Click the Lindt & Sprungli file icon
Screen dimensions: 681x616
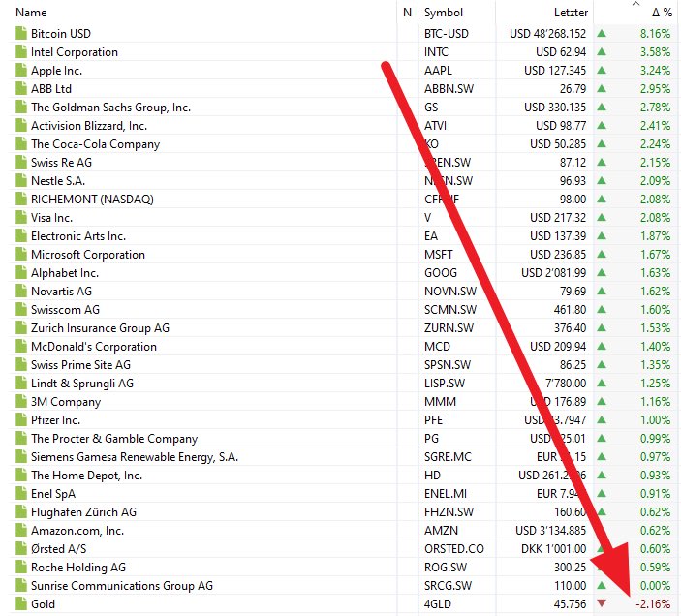coord(21,383)
